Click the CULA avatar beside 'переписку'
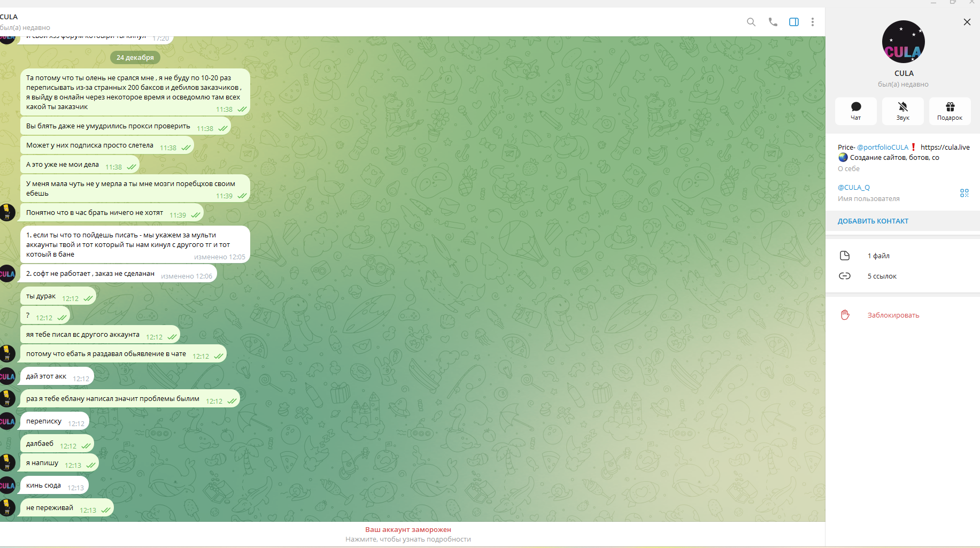 point(7,421)
